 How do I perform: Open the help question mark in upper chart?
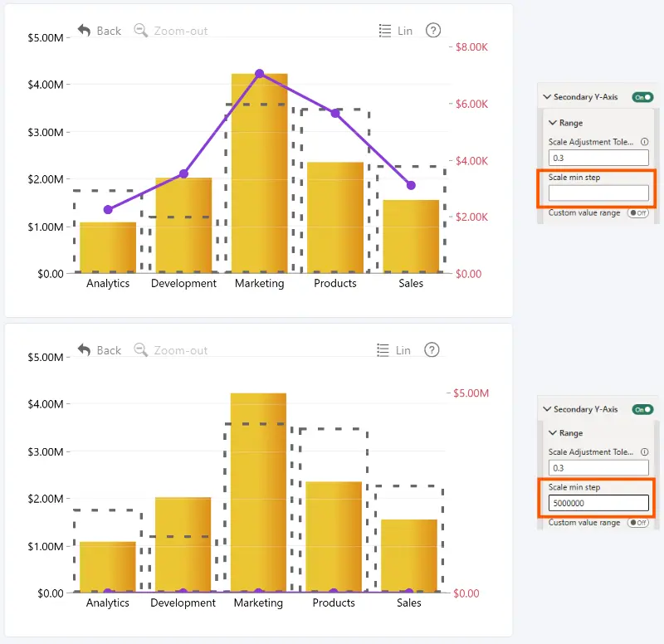432,31
